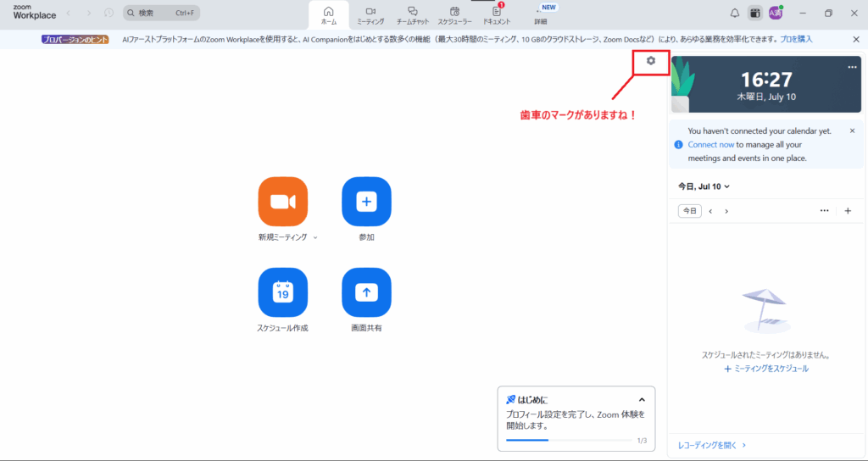Click the 木曜日, July 10 date text

point(766,97)
